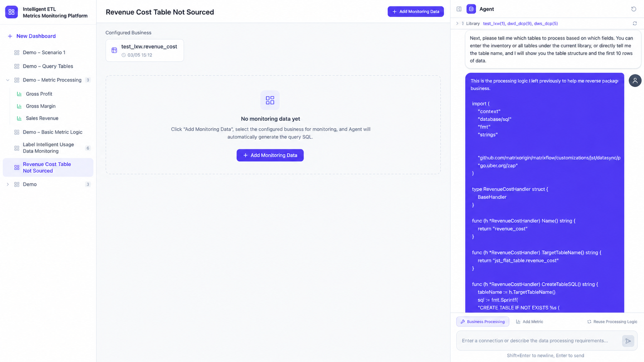The image size is (644, 362).
Task: Click the Gross Profit chart icon
Action: coord(19,94)
